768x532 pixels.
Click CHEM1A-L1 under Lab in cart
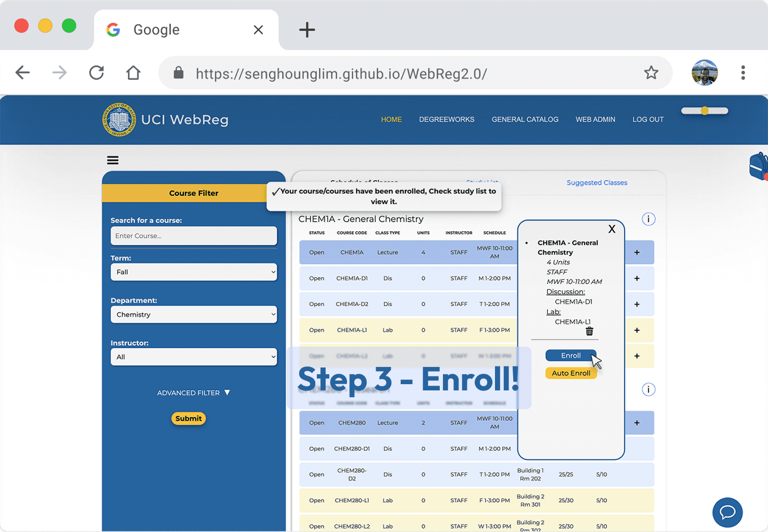(573, 322)
